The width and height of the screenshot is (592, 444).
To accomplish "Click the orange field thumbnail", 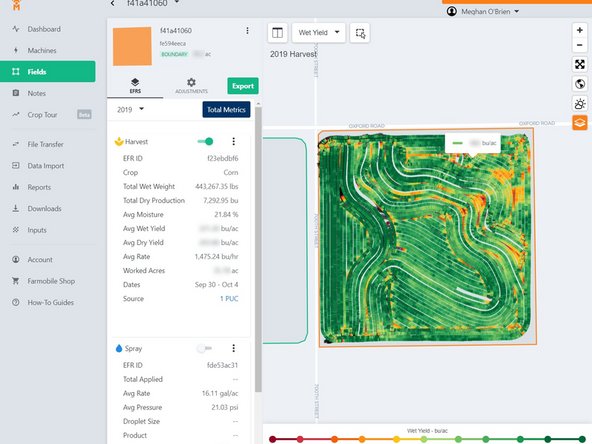I will 132,46.
